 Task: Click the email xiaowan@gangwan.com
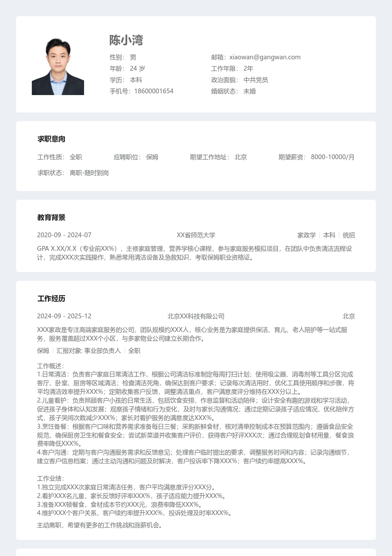coord(265,57)
